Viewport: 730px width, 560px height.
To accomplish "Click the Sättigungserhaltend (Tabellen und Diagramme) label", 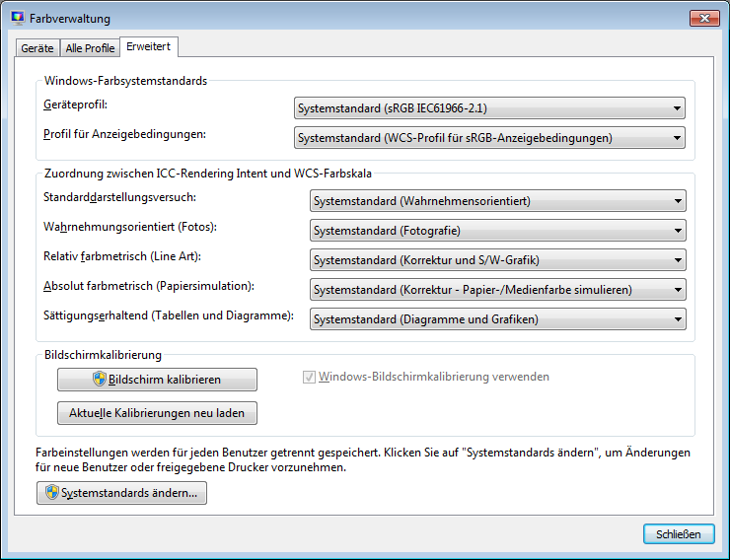I will click(x=169, y=315).
